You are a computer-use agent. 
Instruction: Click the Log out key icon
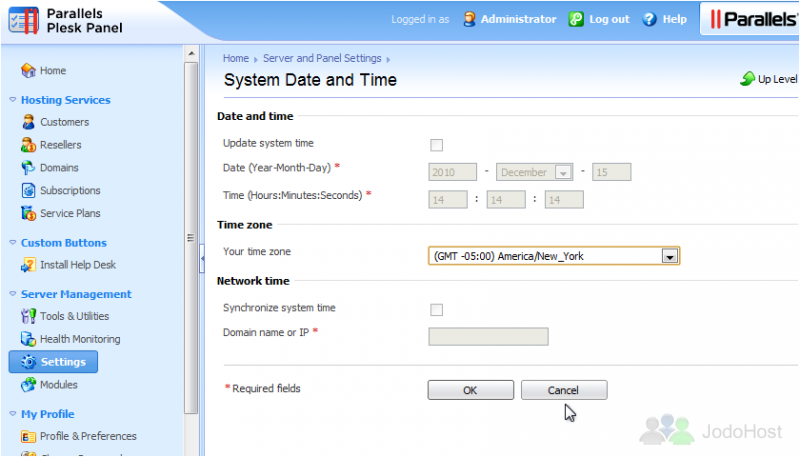click(x=576, y=19)
